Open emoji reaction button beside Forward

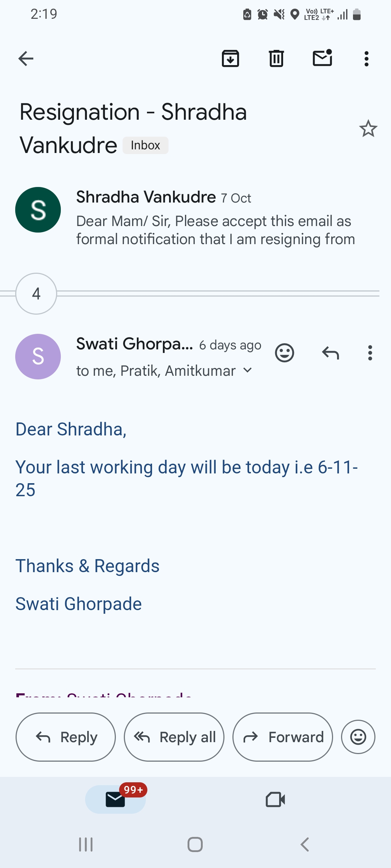coord(358,737)
